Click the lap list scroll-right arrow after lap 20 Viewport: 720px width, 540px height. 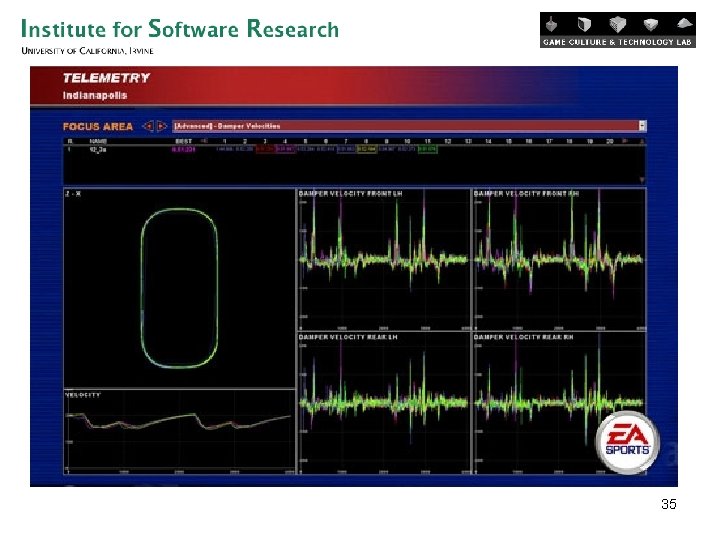pos(624,141)
